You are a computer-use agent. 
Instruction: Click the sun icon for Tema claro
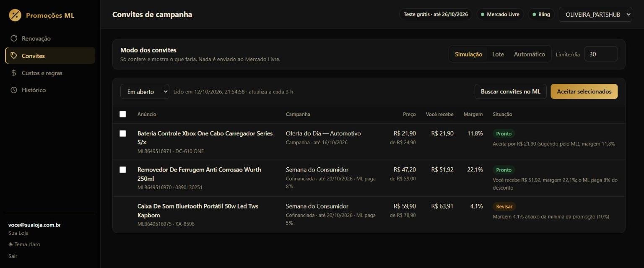pos(10,245)
